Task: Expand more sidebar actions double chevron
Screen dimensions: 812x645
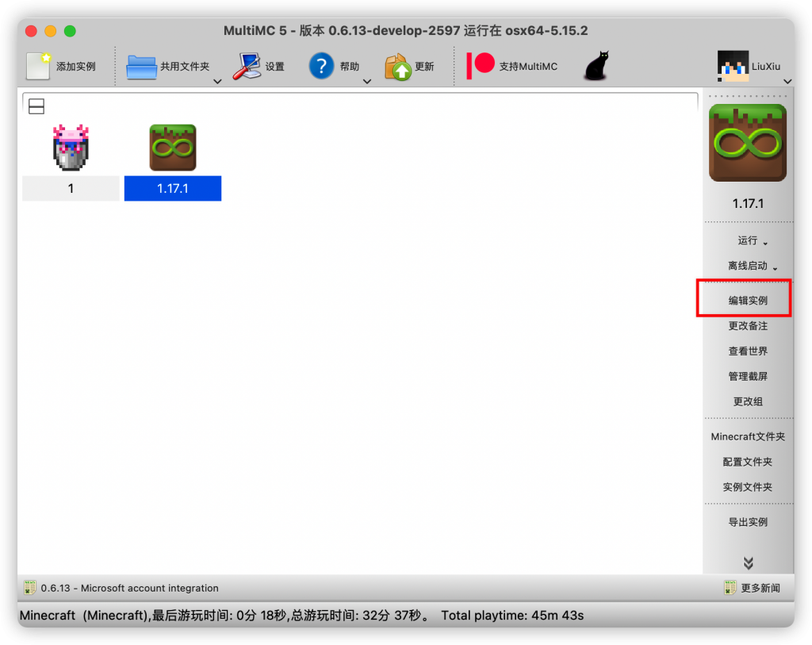Action: tap(748, 563)
